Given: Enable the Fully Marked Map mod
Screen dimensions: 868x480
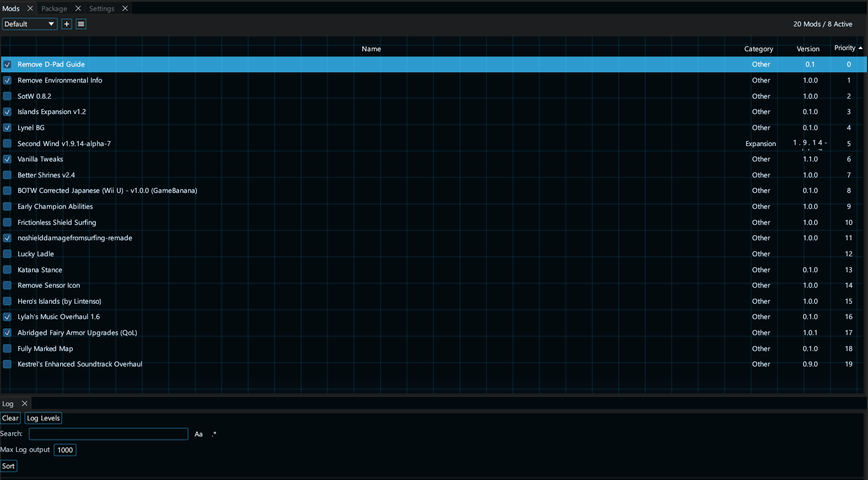Looking at the screenshot, I should [x=7, y=349].
